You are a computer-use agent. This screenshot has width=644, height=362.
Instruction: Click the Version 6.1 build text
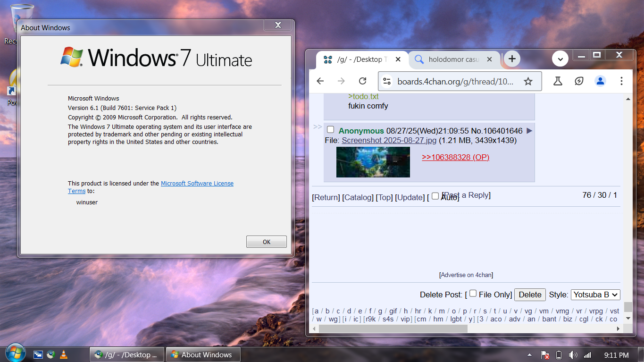(x=122, y=108)
